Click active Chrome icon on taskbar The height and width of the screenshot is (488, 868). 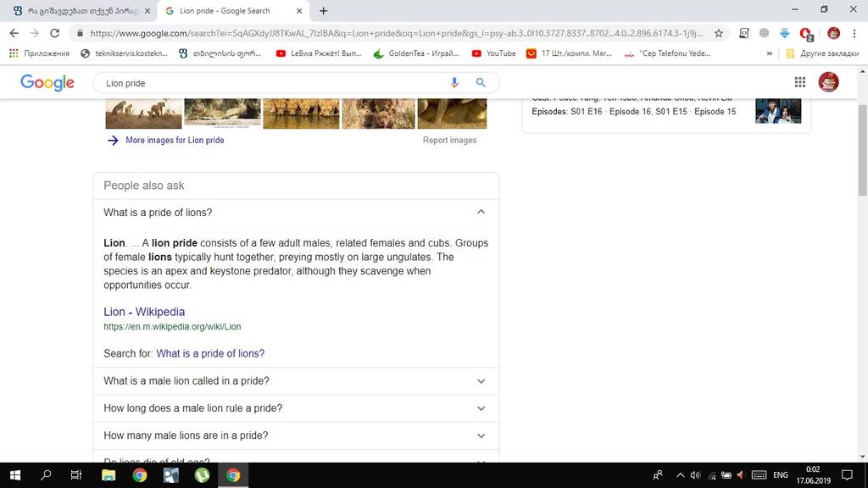(233, 474)
